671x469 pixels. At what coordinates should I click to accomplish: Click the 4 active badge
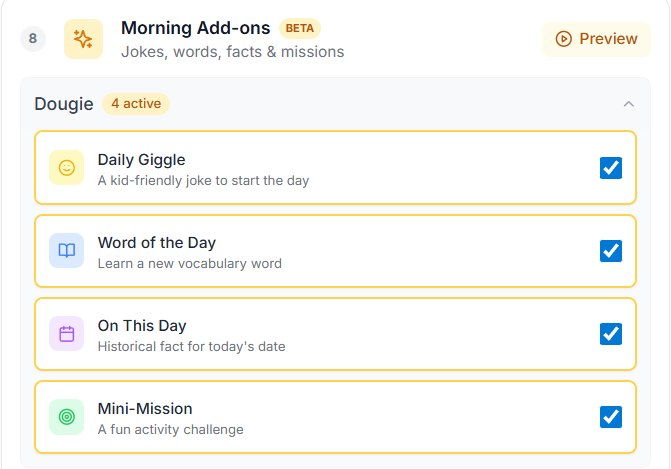pos(136,104)
